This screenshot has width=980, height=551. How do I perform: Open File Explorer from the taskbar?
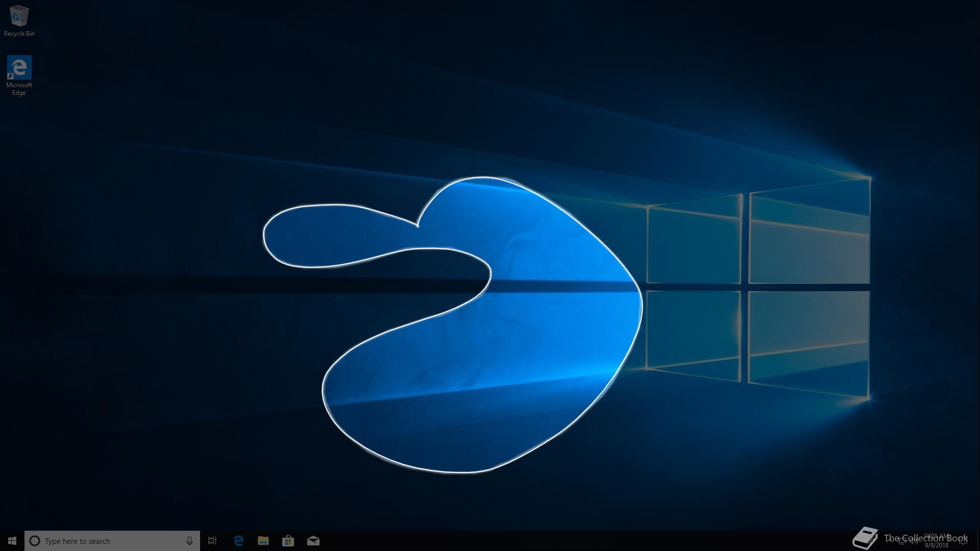click(263, 541)
